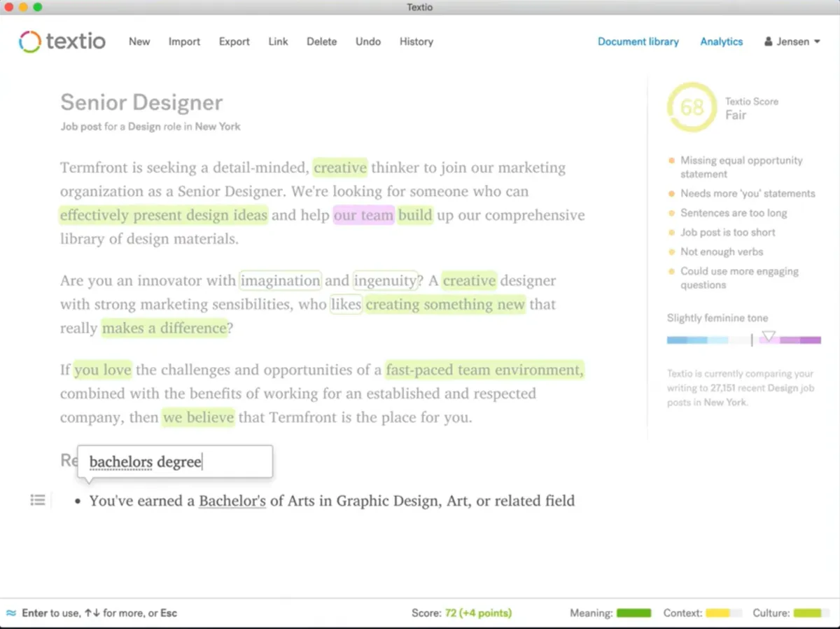Screen dimensions: 840x629
Task: Click the Context yellow indicator bar
Action: coord(724,613)
